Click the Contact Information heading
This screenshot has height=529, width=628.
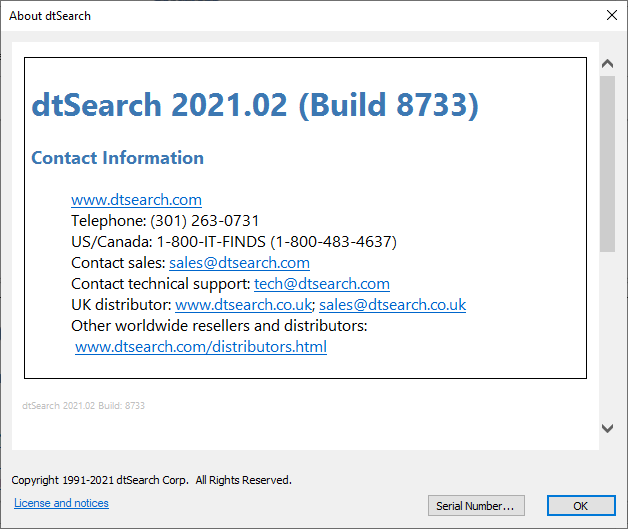coord(117,158)
